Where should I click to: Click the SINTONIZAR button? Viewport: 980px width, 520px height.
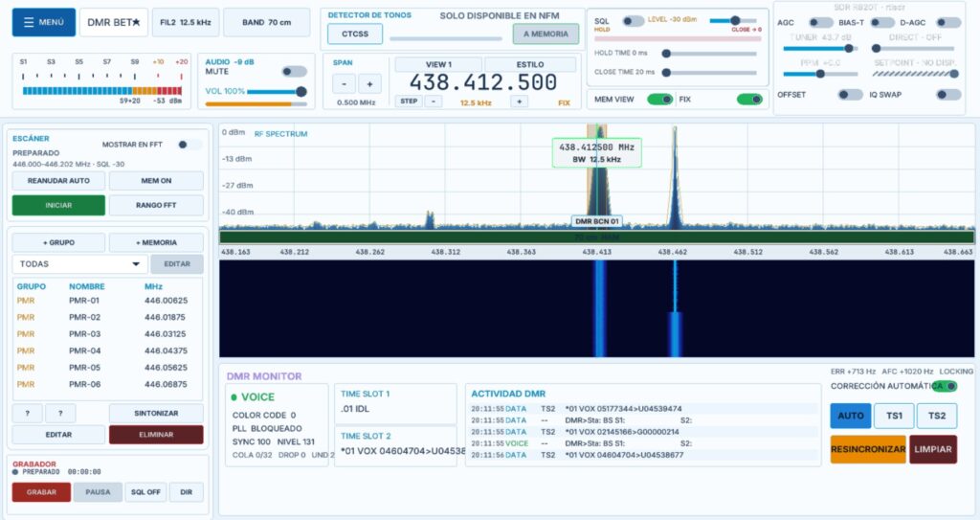coord(156,414)
